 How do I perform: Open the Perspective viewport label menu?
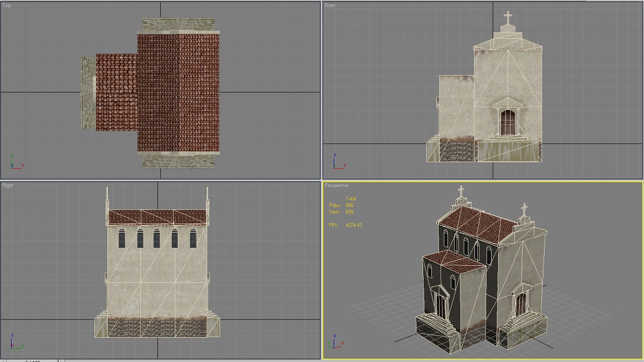[x=336, y=185]
